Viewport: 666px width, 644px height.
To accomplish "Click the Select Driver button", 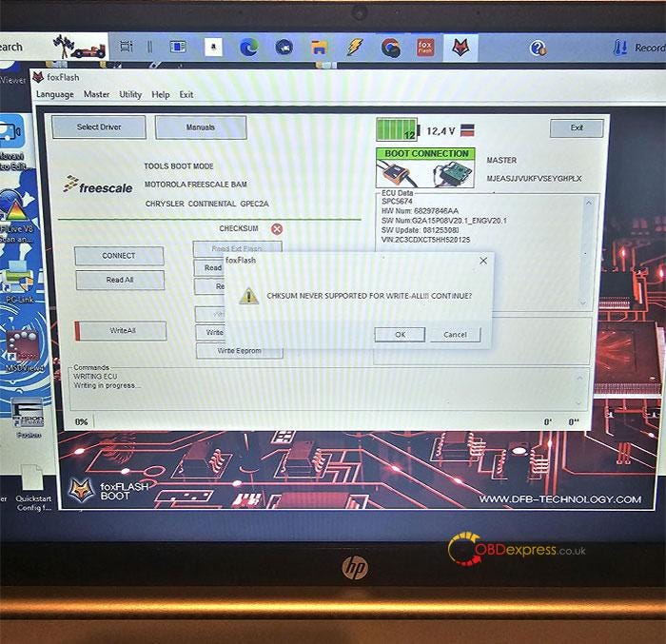I will pos(99,127).
